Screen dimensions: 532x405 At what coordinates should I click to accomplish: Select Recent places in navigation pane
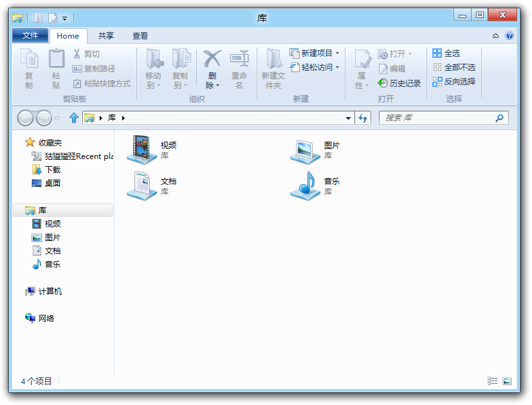pos(73,156)
